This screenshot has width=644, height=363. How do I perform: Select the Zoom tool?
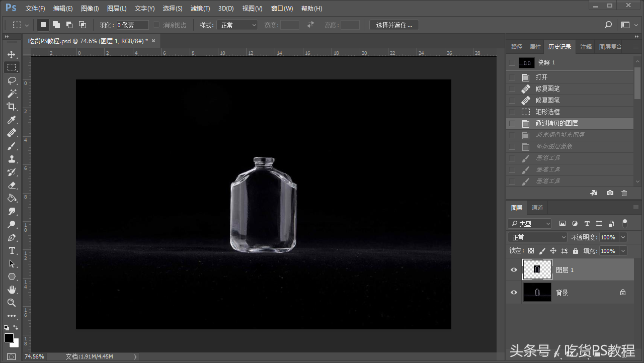pyautogui.click(x=12, y=303)
